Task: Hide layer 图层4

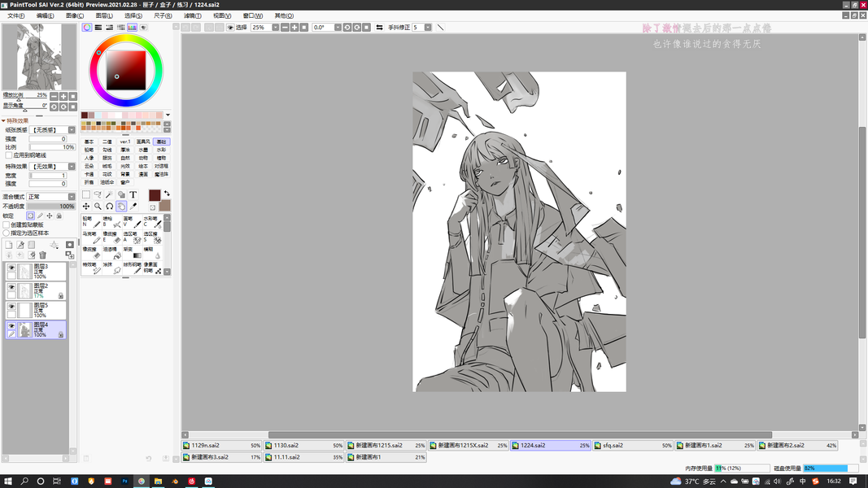Action: click(11, 326)
